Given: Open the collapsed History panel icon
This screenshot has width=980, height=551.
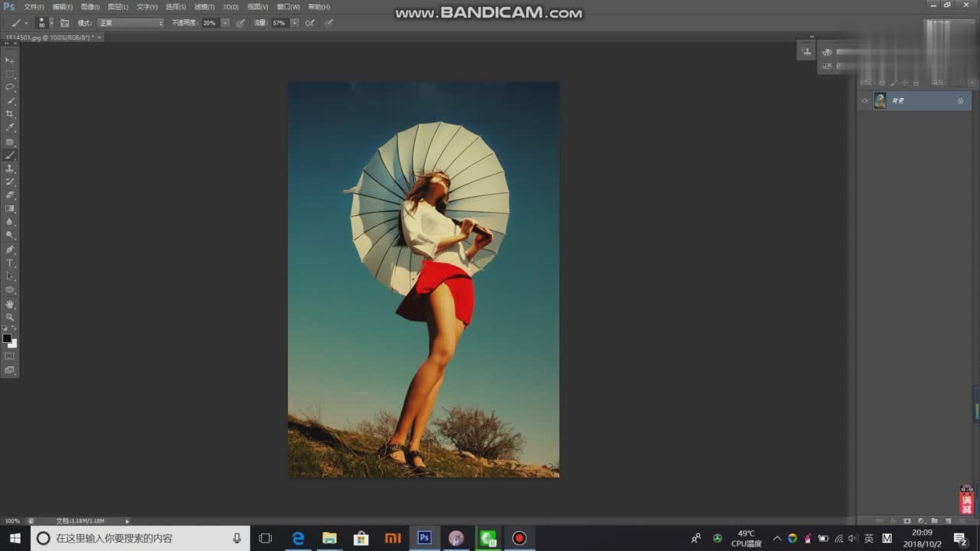Looking at the screenshot, I should (806, 51).
